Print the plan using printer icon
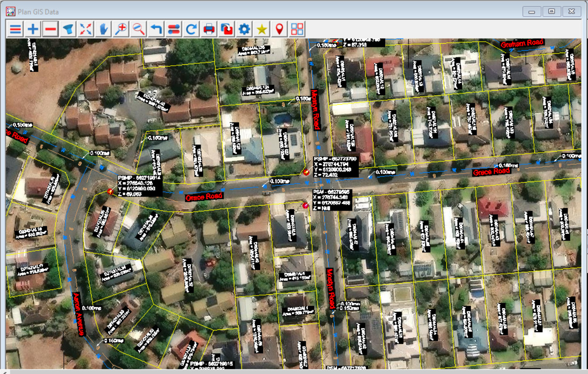The height and width of the screenshot is (374, 588). (209, 29)
